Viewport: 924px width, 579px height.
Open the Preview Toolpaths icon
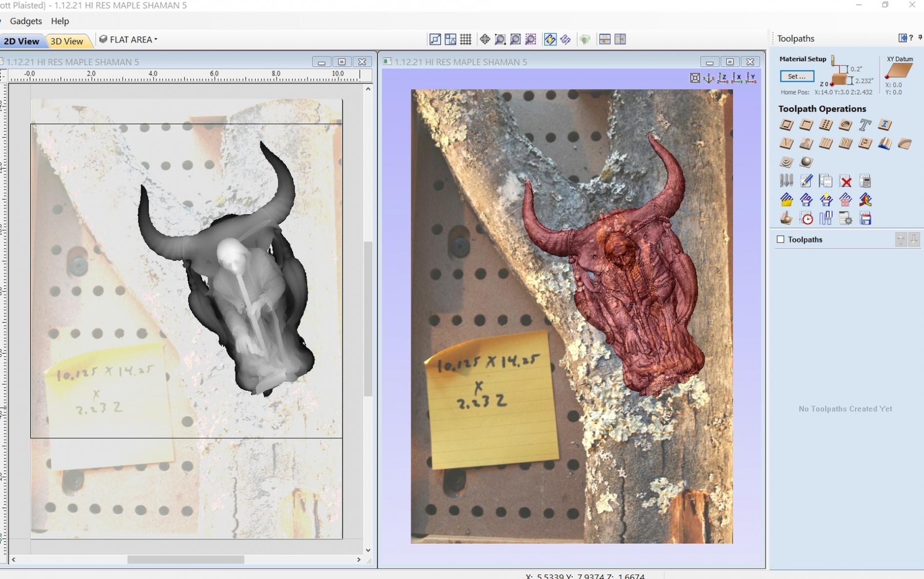pyautogui.click(x=786, y=219)
